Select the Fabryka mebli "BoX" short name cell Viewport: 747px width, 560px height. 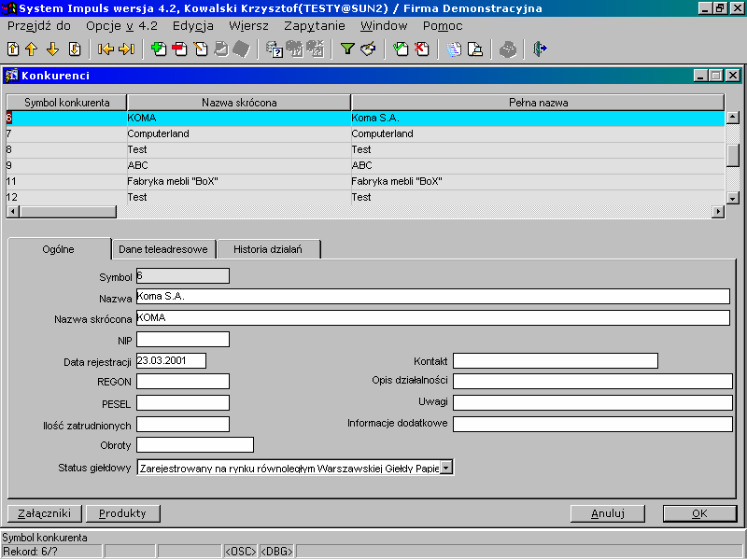[239, 181]
